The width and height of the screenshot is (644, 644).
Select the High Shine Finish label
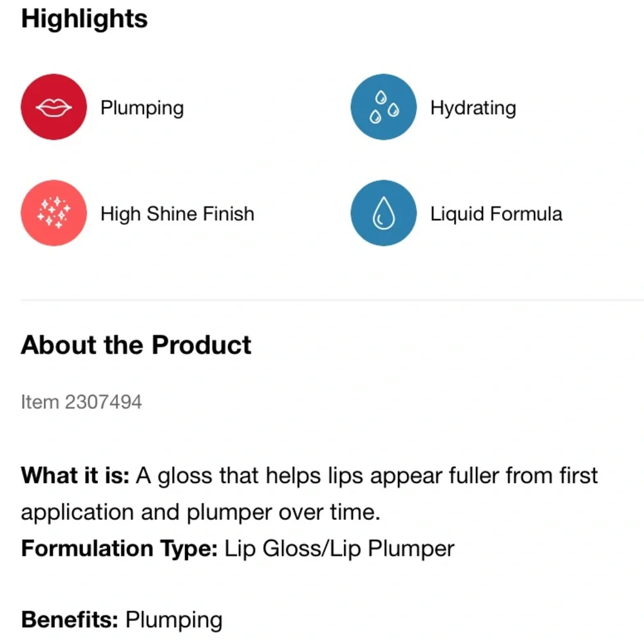(x=178, y=214)
